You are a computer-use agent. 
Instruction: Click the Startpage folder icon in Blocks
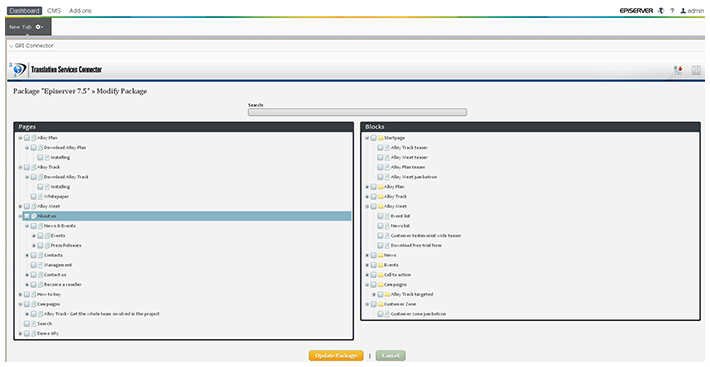pos(381,138)
